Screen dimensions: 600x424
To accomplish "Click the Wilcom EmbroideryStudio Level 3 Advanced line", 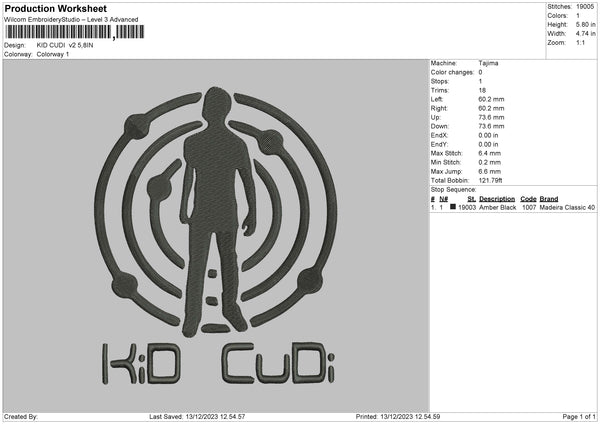I will [71, 20].
